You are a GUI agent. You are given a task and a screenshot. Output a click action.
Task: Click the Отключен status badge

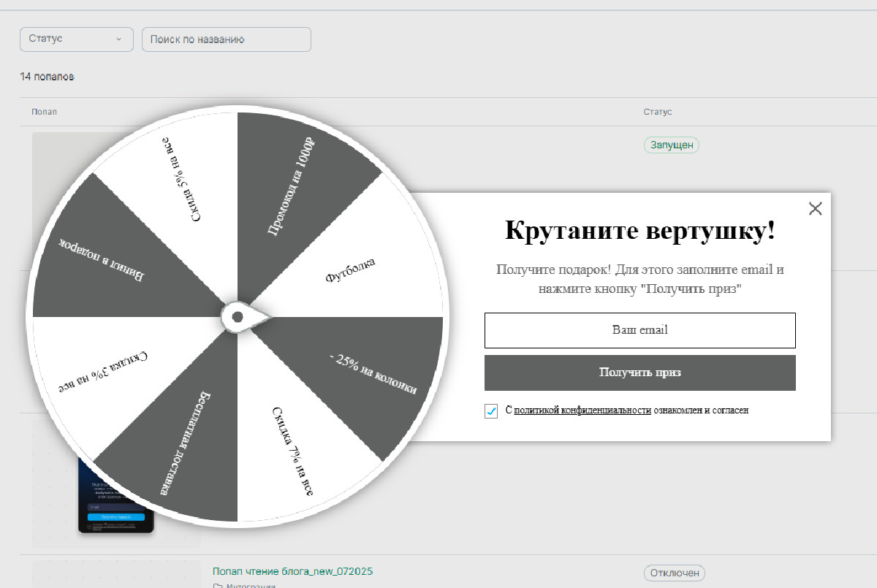point(674,573)
